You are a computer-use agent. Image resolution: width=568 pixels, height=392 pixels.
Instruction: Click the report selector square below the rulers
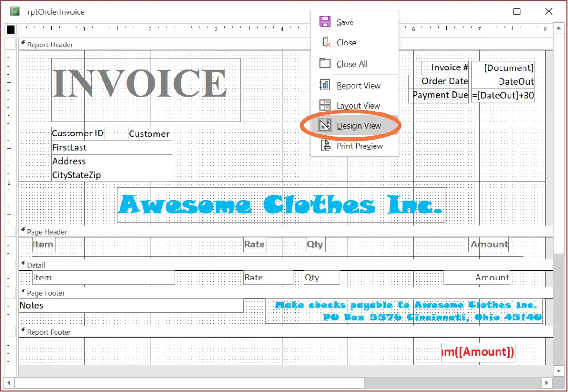[10, 30]
